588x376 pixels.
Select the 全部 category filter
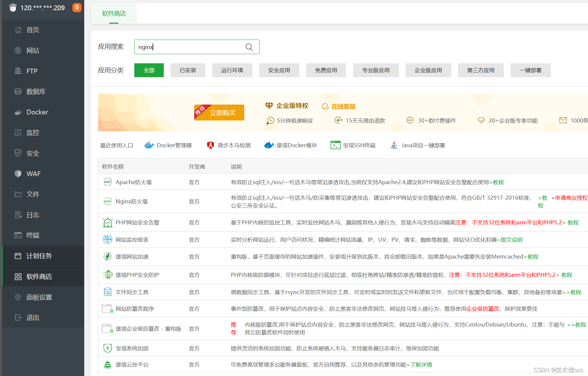point(149,70)
